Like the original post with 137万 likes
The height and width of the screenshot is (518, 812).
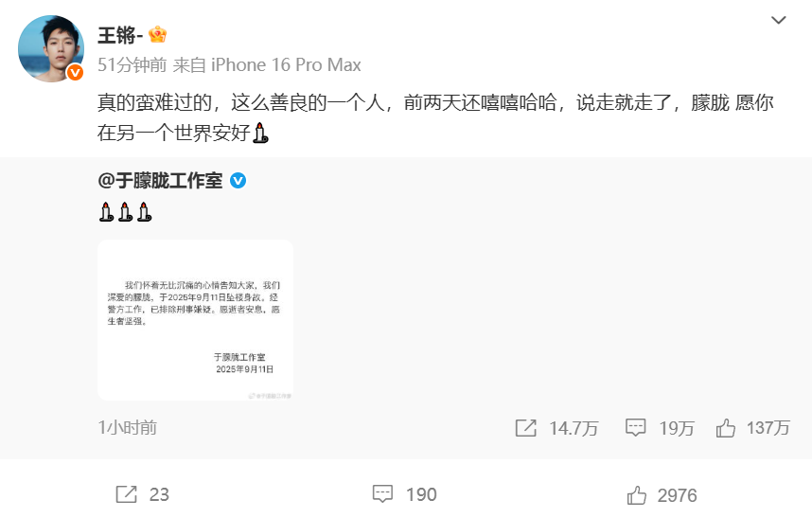726,428
